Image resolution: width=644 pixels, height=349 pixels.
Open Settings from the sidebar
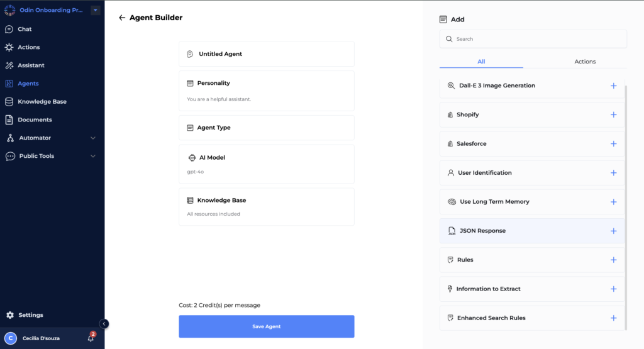[30, 315]
